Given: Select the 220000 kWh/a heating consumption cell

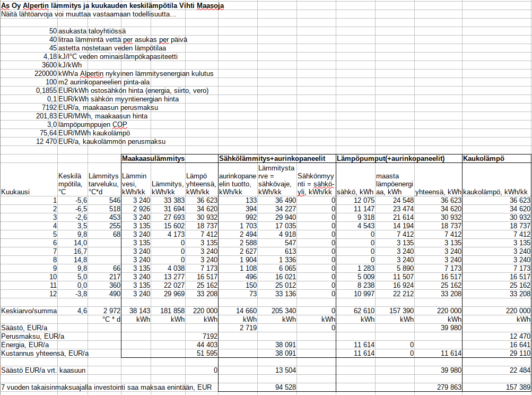Looking at the screenshot, I should (x=46, y=73).
